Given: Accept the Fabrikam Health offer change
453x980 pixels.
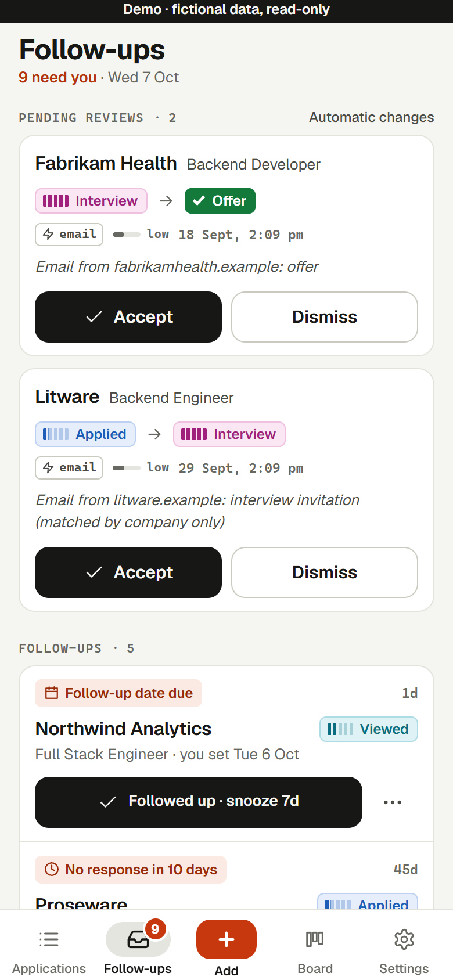Looking at the screenshot, I should [x=128, y=317].
